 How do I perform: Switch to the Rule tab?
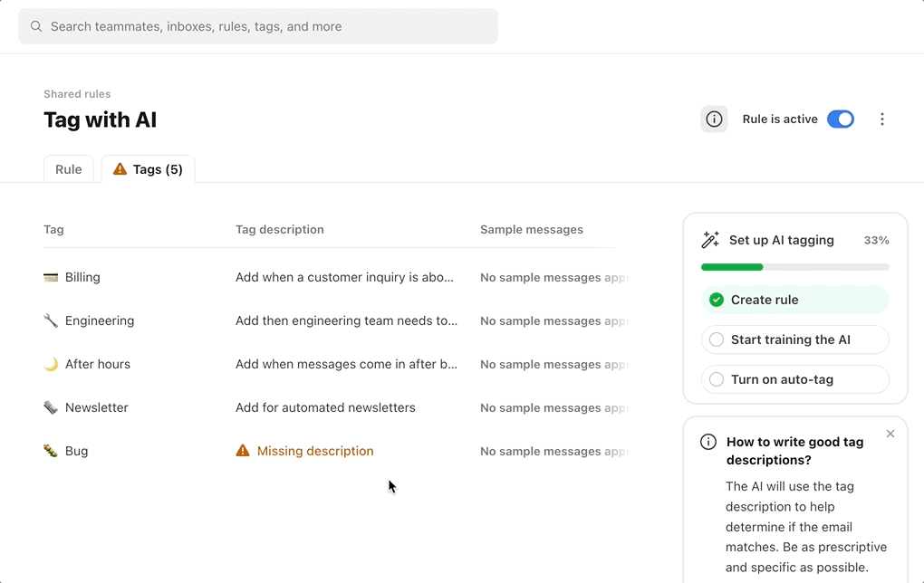point(68,168)
